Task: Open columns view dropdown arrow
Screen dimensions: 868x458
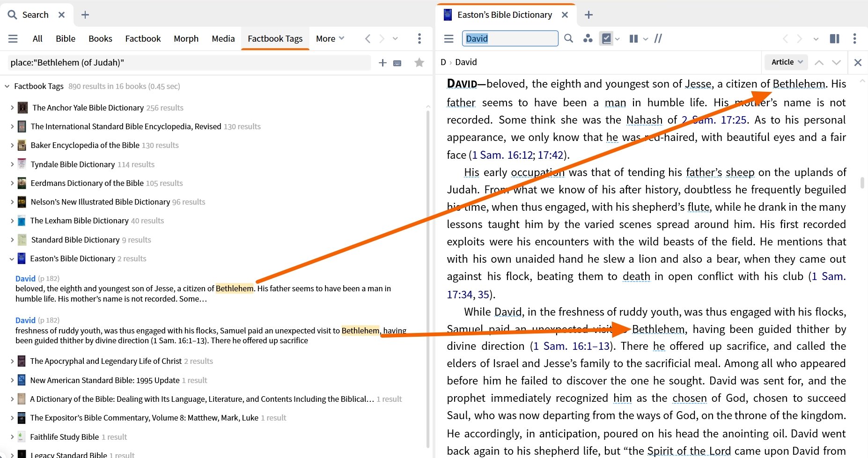Action: tap(646, 39)
